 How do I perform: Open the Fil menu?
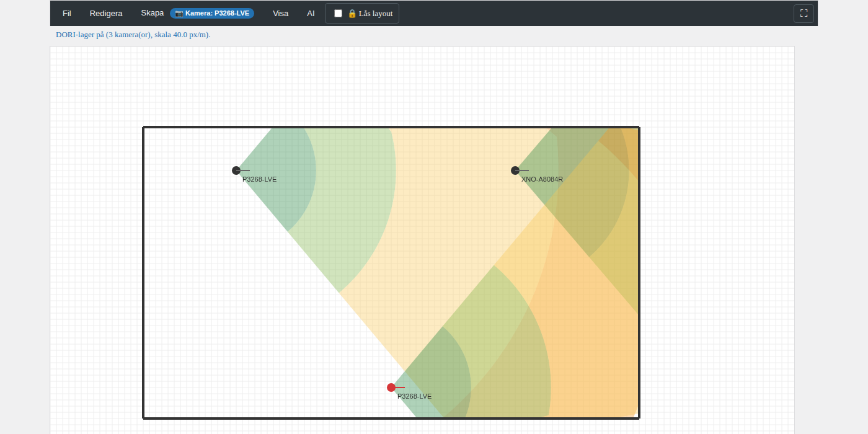(67, 13)
